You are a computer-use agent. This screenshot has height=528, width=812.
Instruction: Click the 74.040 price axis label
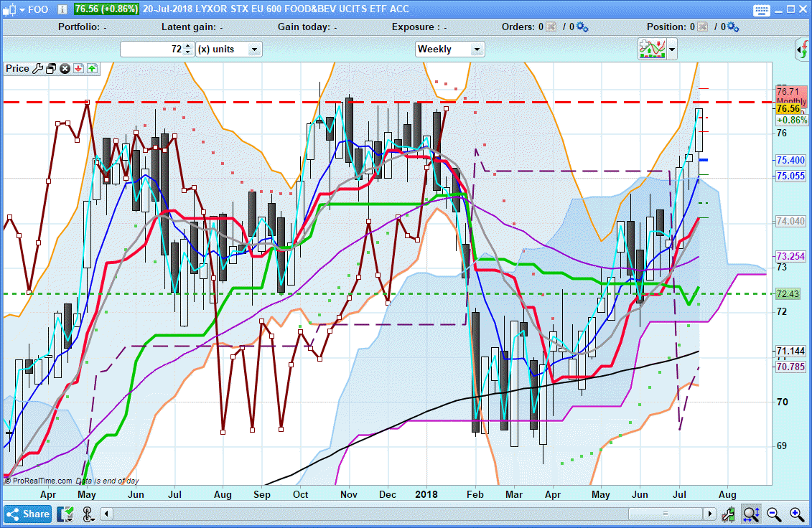790,222
